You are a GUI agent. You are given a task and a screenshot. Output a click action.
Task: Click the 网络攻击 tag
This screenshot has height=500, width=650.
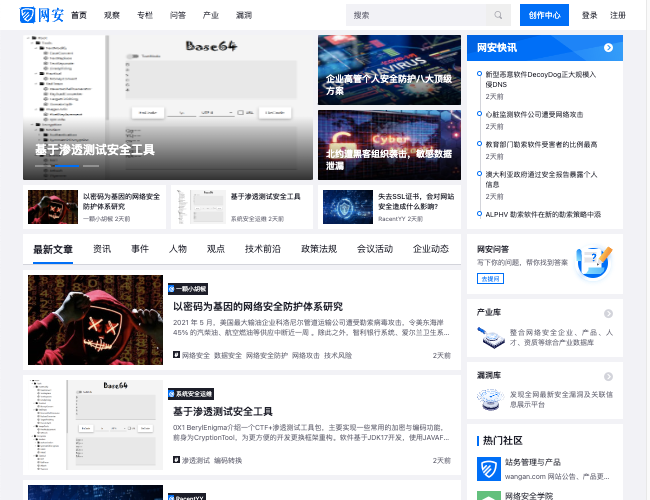tap(306, 355)
